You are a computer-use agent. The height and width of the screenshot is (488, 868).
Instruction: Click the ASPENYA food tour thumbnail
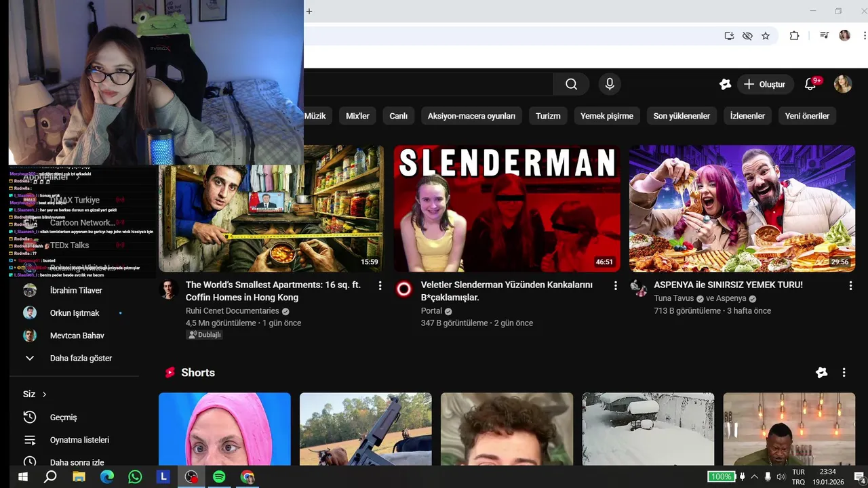742,209
